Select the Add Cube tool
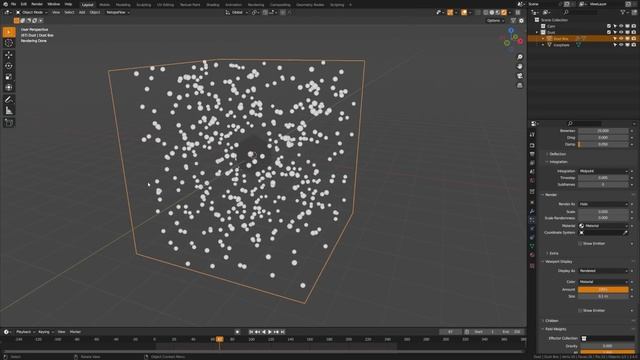Screen dimensions: 640x360 coord(9,123)
